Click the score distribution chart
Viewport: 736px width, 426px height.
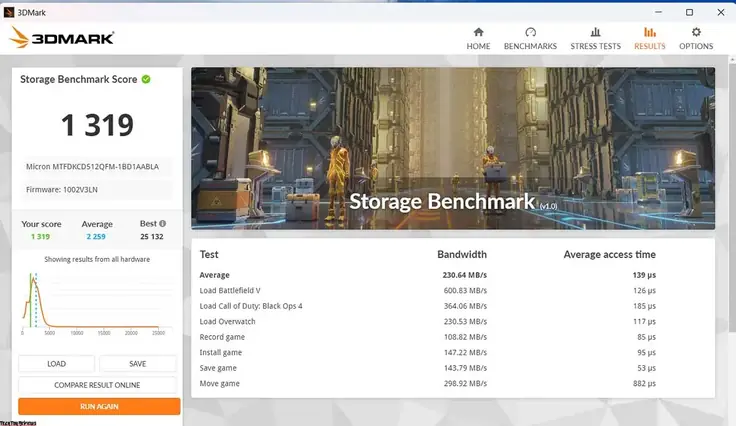point(97,304)
